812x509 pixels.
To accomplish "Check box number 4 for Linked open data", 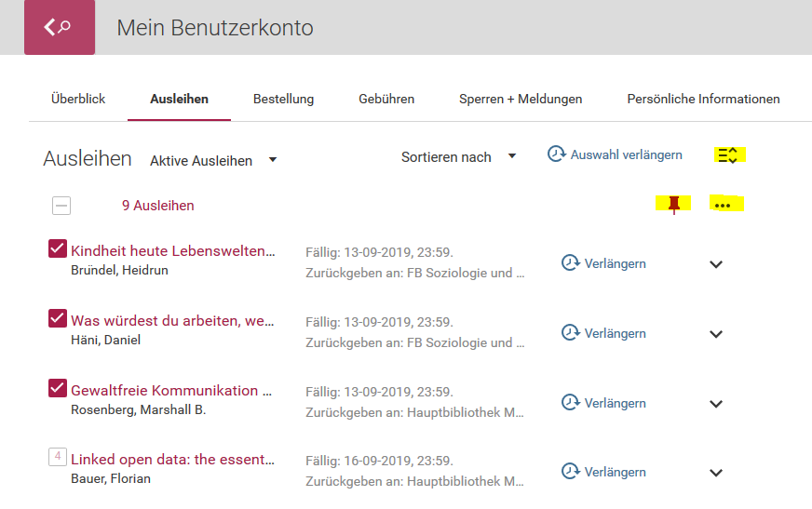I will tap(58, 457).
